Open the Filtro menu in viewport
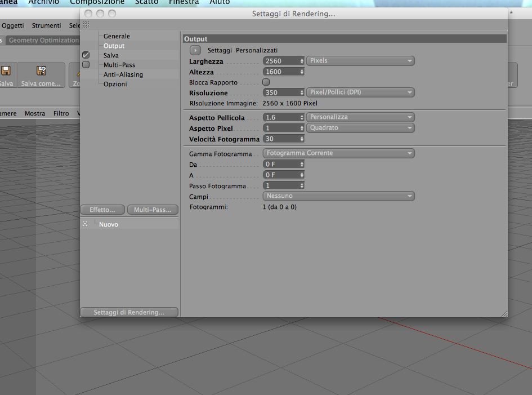This screenshot has height=395, width=532. tap(61, 113)
